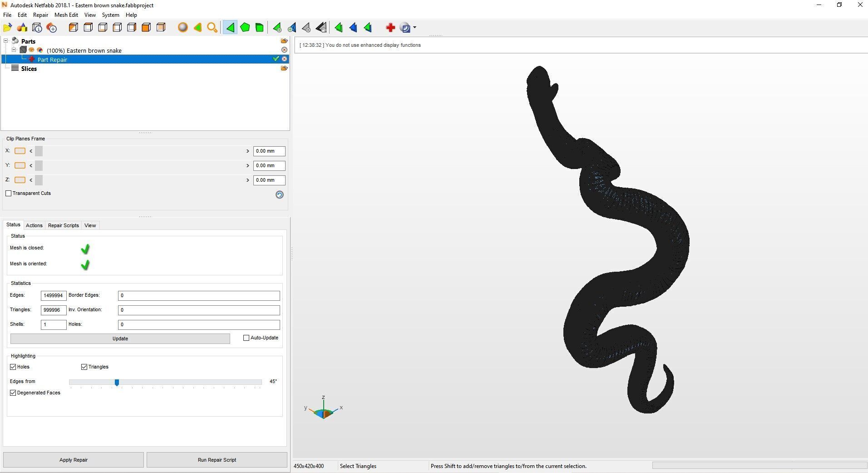
Task: Click the red cross automatic repair icon
Action: coord(390,28)
